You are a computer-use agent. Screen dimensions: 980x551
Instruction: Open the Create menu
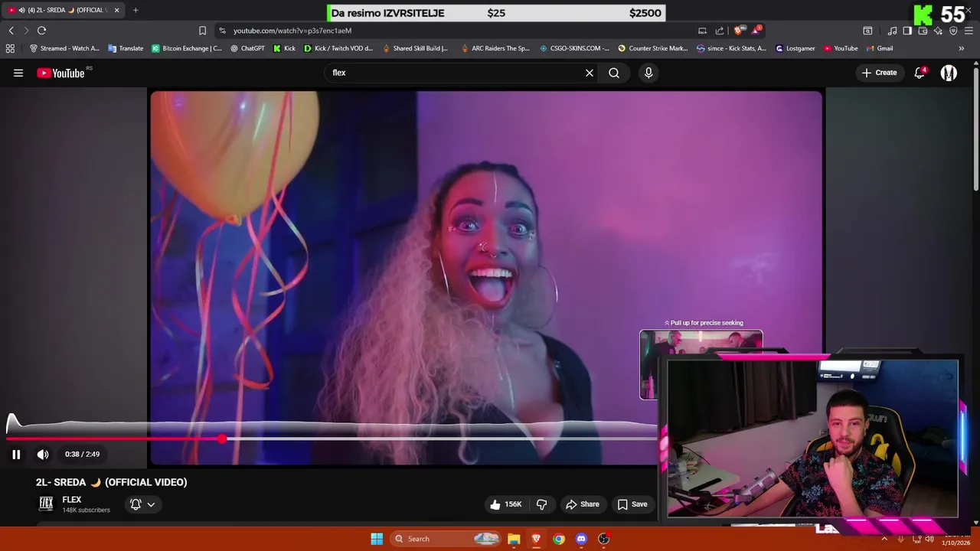(x=879, y=73)
